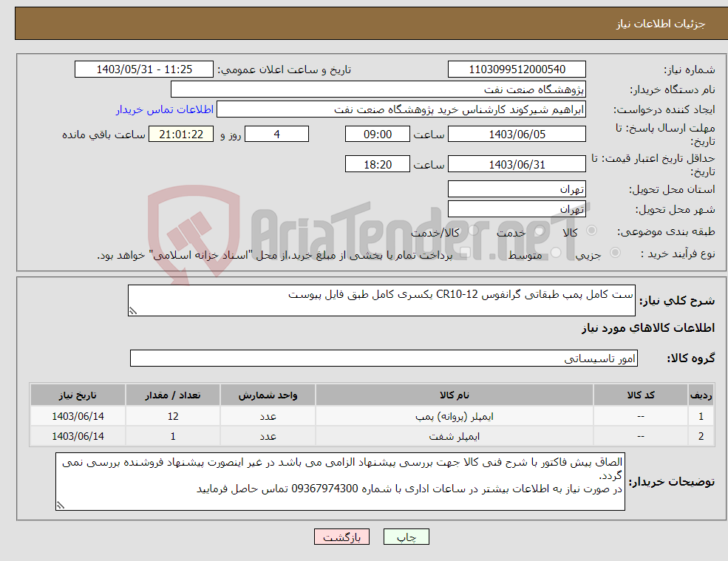Image resolution: width=728 pixels, height=561 pixels.
Task: Click the ردیف column header
Action: click(x=701, y=395)
